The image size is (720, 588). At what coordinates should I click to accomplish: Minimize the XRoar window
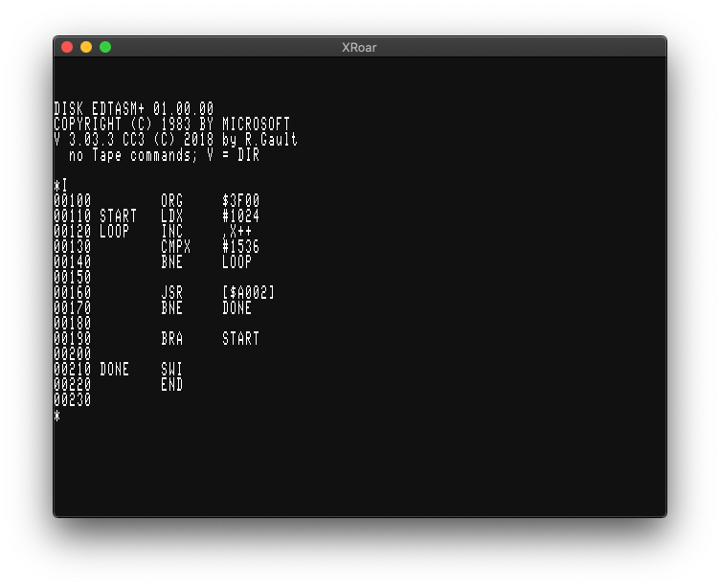[x=86, y=47]
